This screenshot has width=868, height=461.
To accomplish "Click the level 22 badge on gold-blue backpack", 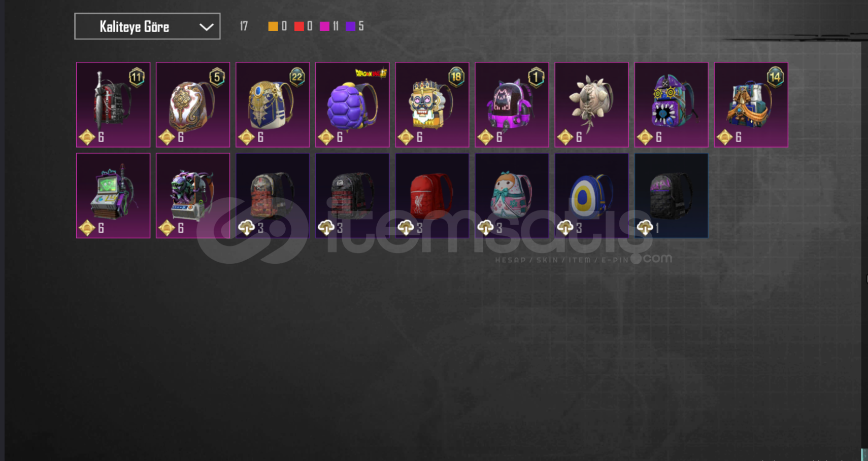I will pos(297,77).
